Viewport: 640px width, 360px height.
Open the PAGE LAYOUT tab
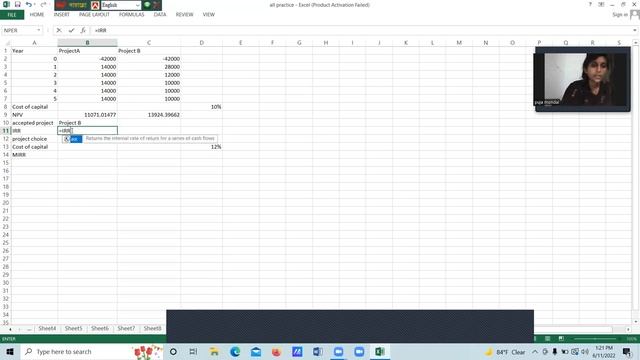point(94,15)
